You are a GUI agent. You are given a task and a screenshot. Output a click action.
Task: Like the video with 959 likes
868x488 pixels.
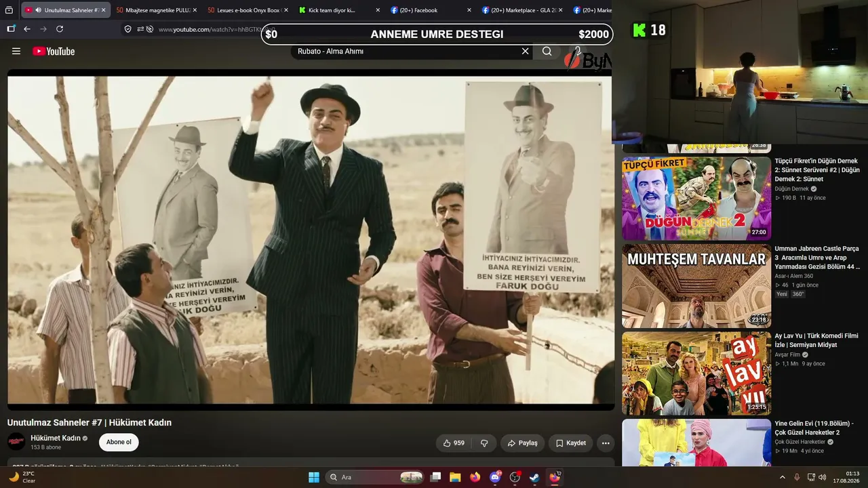tap(454, 443)
